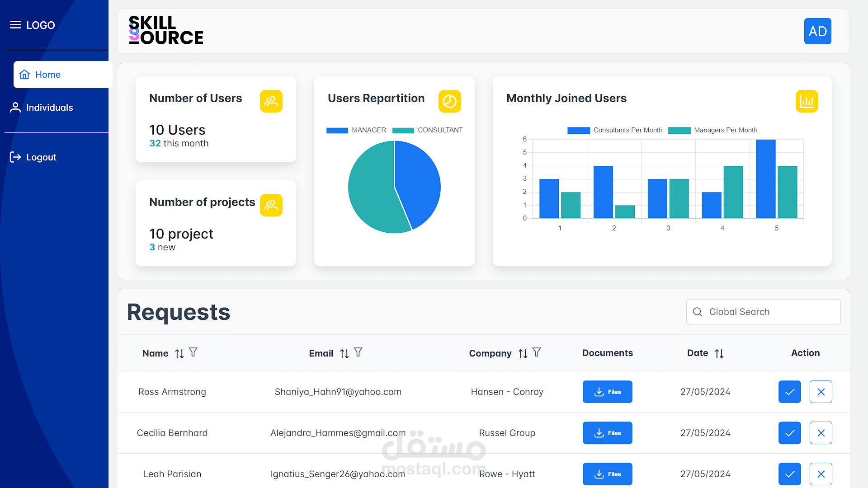
Task: Toggle CONSULTANT legend in the pie chart
Action: [428, 130]
